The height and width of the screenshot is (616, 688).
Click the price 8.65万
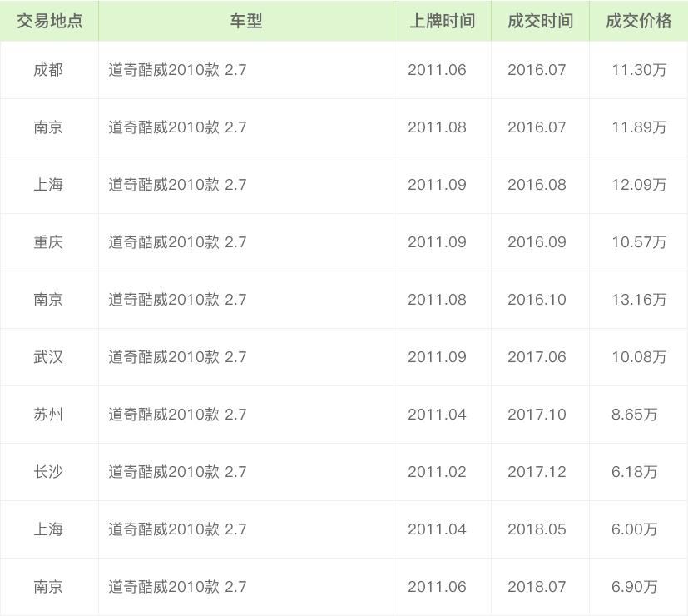point(634,415)
